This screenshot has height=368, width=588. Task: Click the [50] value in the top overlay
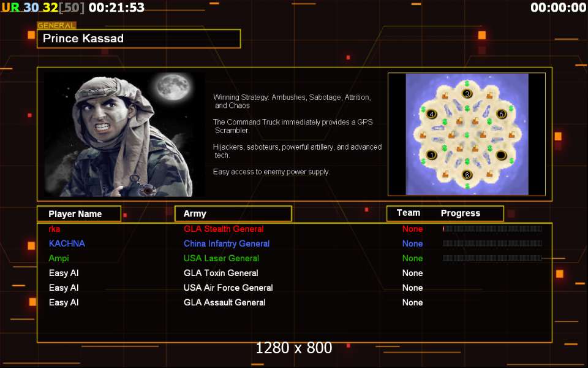click(x=72, y=7)
